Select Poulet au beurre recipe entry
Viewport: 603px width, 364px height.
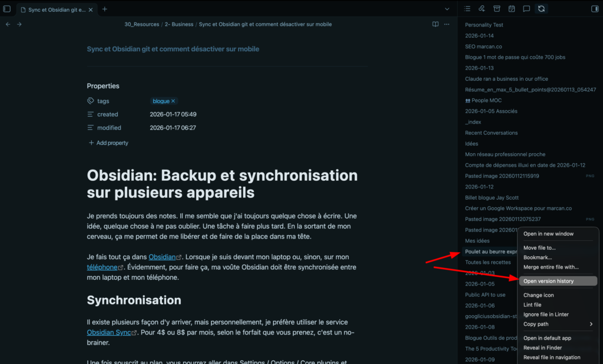(491, 252)
